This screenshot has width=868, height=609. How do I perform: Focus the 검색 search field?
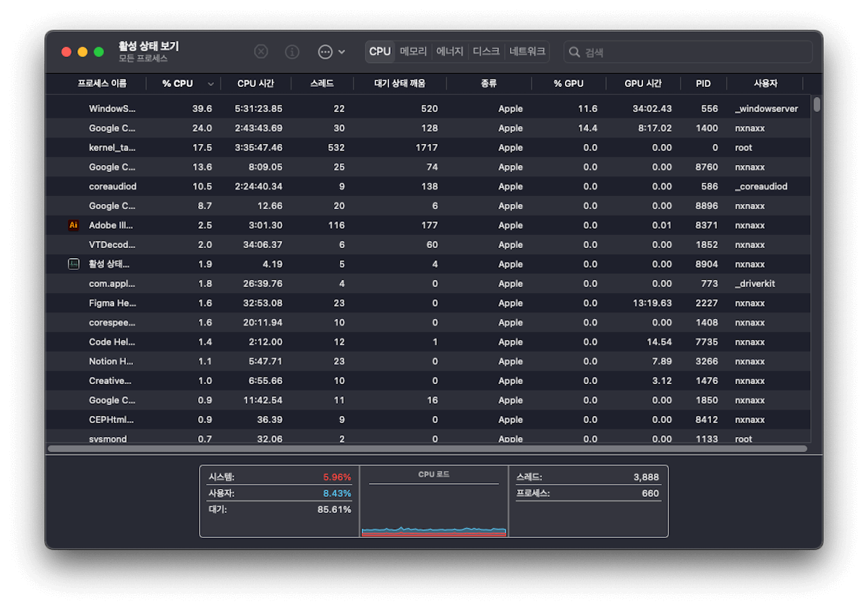(x=688, y=52)
